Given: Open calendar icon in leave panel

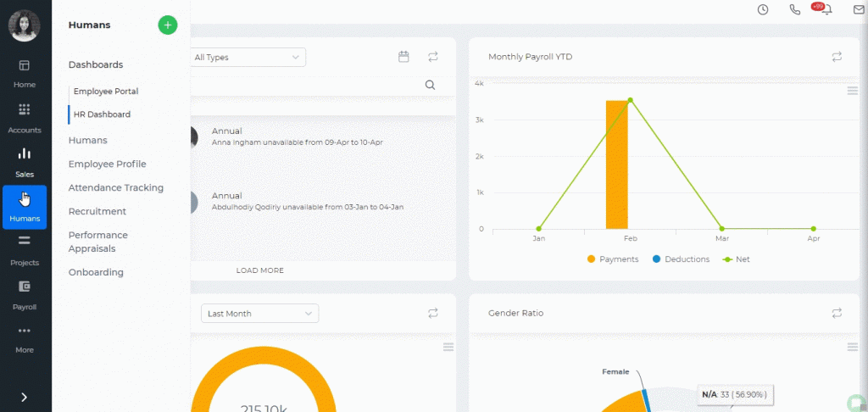Looking at the screenshot, I should click(403, 57).
